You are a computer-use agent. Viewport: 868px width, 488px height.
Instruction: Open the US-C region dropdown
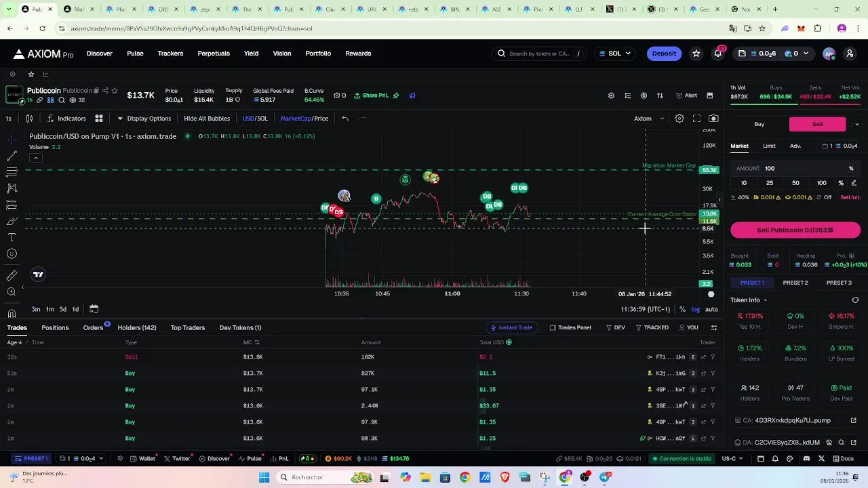[732, 459]
